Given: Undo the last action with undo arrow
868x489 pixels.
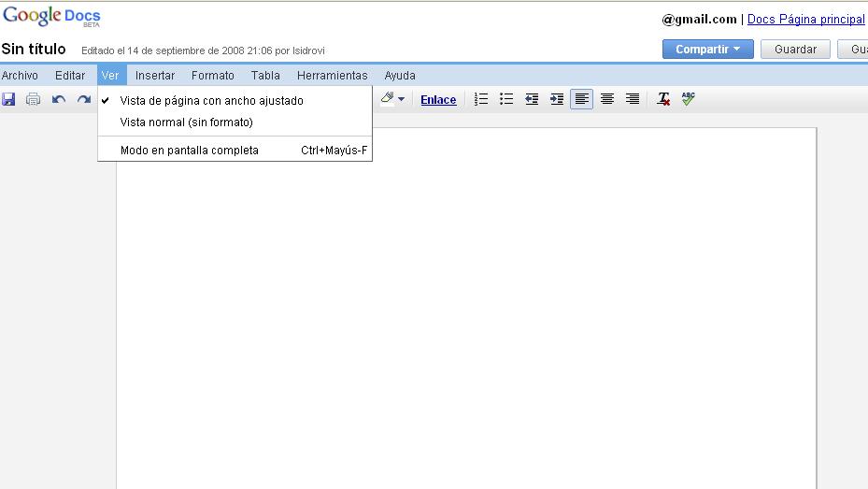Looking at the screenshot, I should pyautogui.click(x=59, y=99).
